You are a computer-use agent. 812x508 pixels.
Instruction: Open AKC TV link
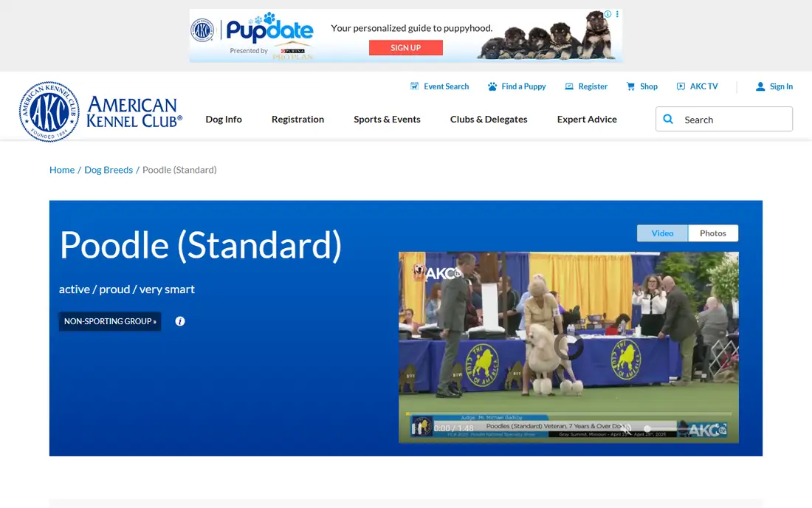697,86
